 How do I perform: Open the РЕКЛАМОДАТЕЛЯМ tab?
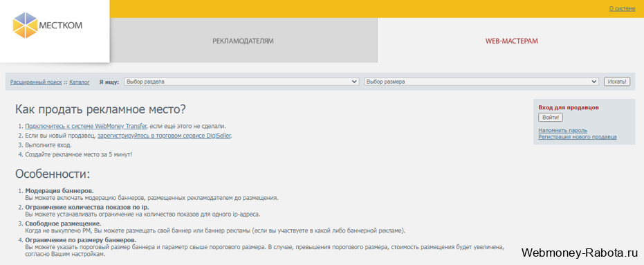(243, 41)
